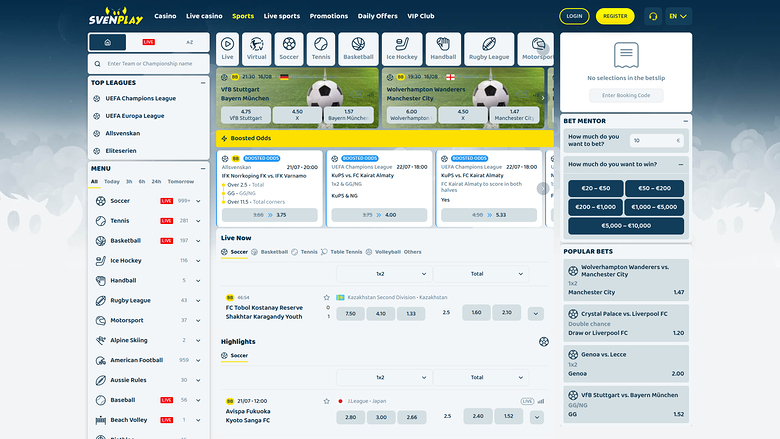Collapse the Bet Mentor panel

pyautogui.click(x=685, y=121)
